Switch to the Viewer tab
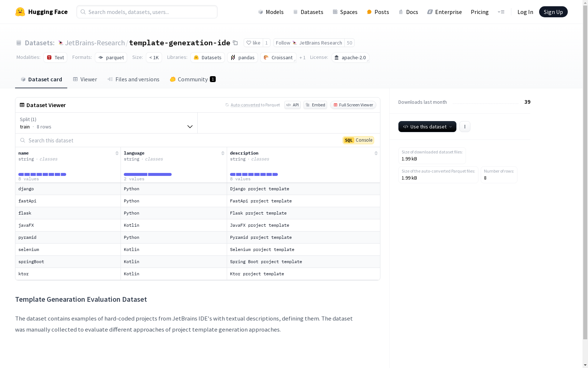 (x=85, y=79)
